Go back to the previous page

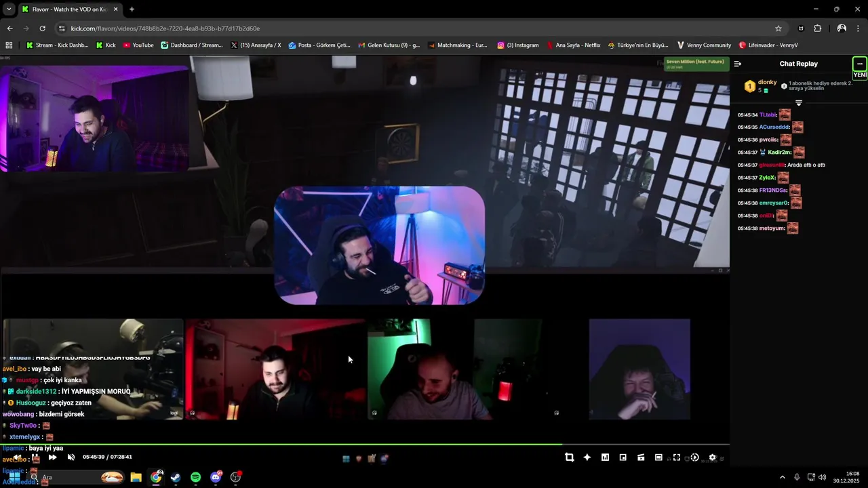click(x=9, y=28)
